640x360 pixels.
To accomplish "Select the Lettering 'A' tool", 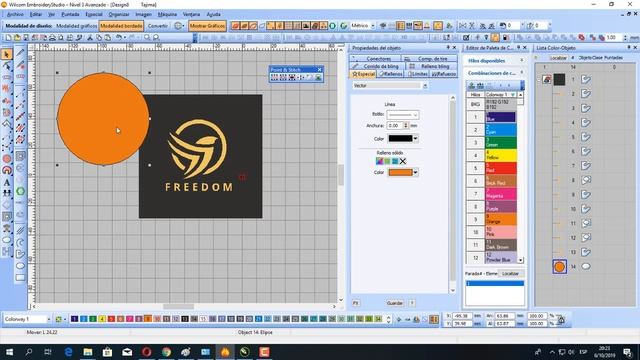I will pos(7,183).
